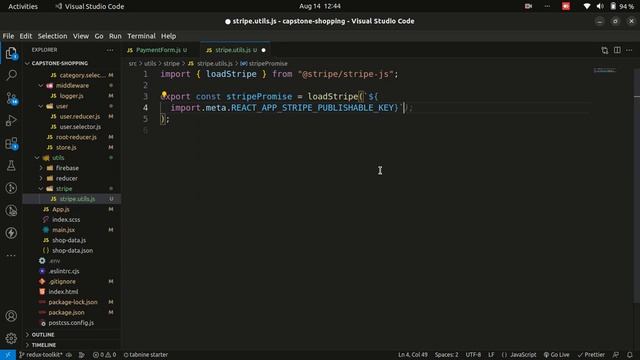Open notifications bell in status bar
The width and height of the screenshot is (640, 360).
630,355
